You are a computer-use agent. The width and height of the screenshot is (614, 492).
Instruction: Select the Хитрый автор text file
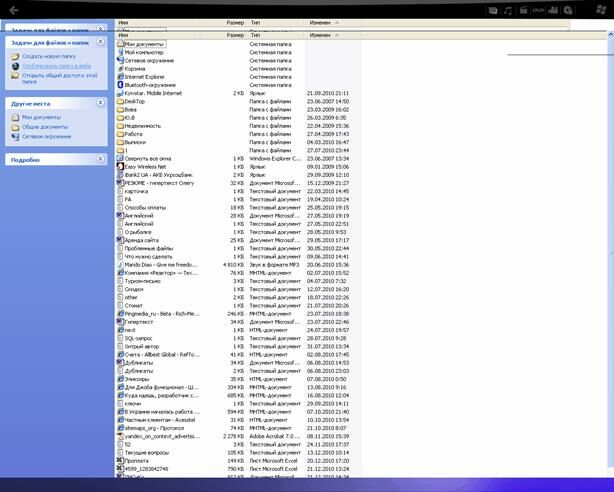[x=142, y=346]
